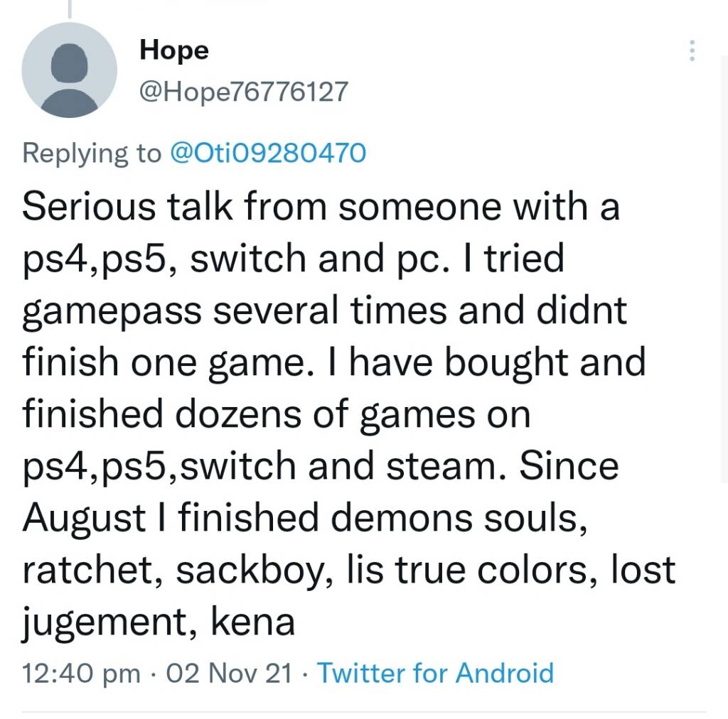Click the "Replying to" label
The width and height of the screenshot is (728, 719).
point(92,153)
